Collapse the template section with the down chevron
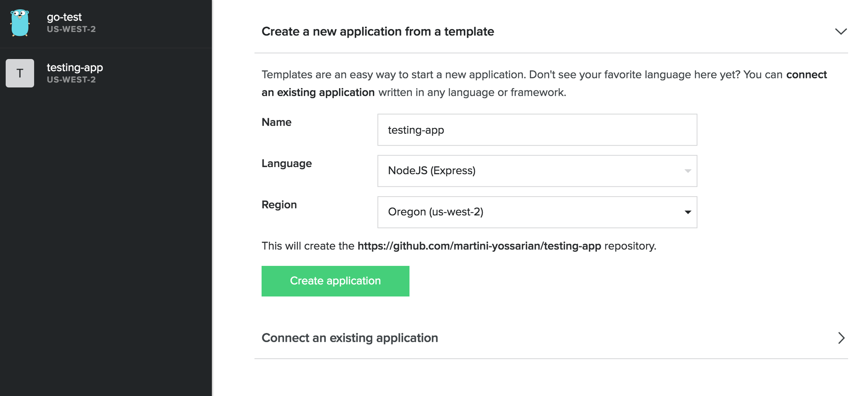The width and height of the screenshot is (868, 396). tap(840, 31)
